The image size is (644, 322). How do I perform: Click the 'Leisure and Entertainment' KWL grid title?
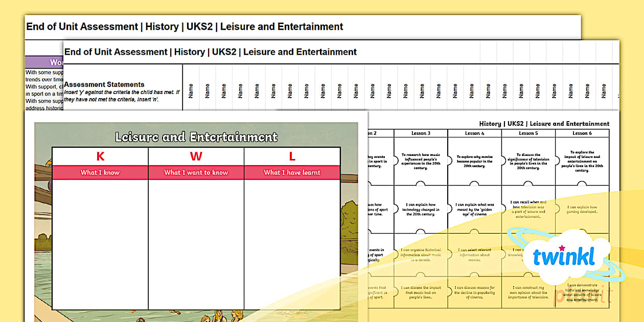pyautogui.click(x=196, y=137)
